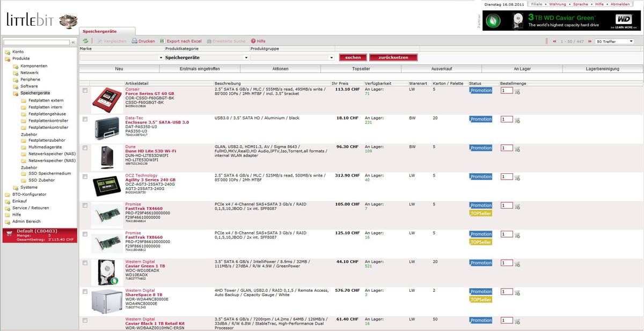Image resolution: width=644 pixels, height=331 pixels.
Task: Add Corsair Force Series GT to cart
Action: coord(517,91)
